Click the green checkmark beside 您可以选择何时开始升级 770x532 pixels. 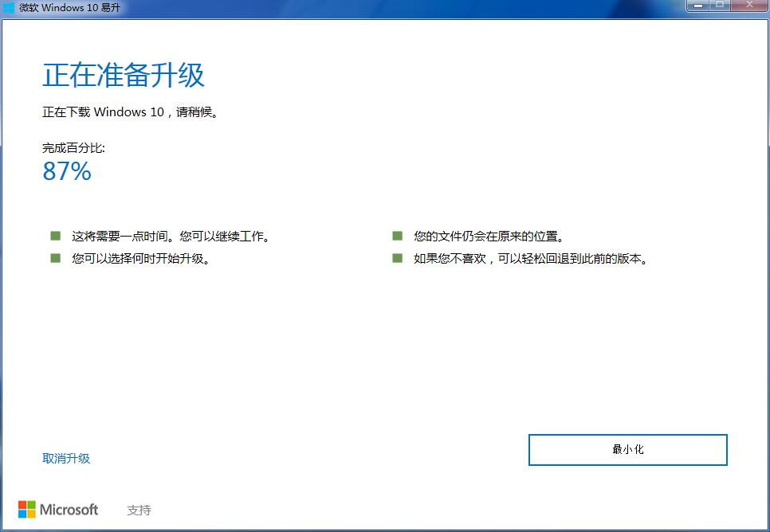[54, 257]
